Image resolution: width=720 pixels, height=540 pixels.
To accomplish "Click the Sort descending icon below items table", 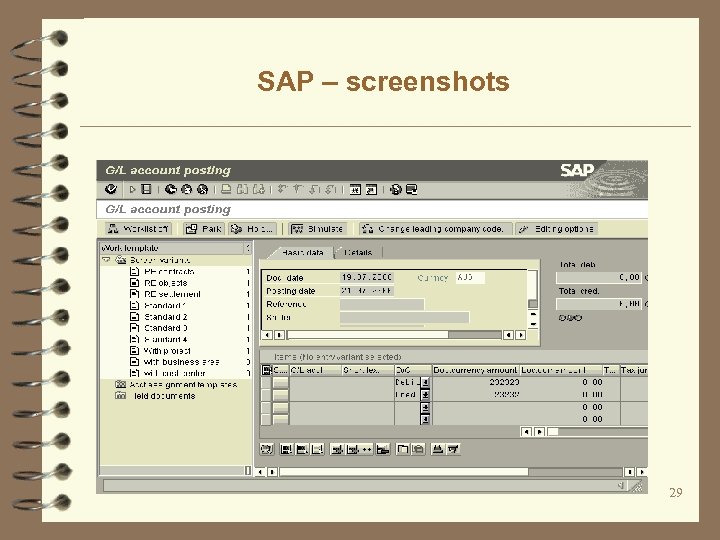I will pyautogui.click(x=453, y=449).
